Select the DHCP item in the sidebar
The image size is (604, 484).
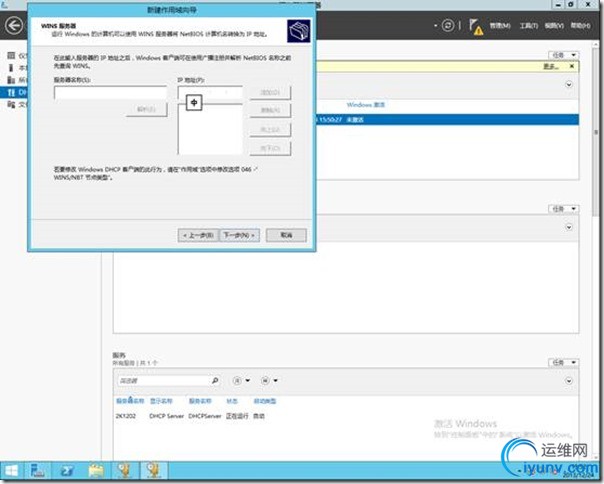click(14, 92)
